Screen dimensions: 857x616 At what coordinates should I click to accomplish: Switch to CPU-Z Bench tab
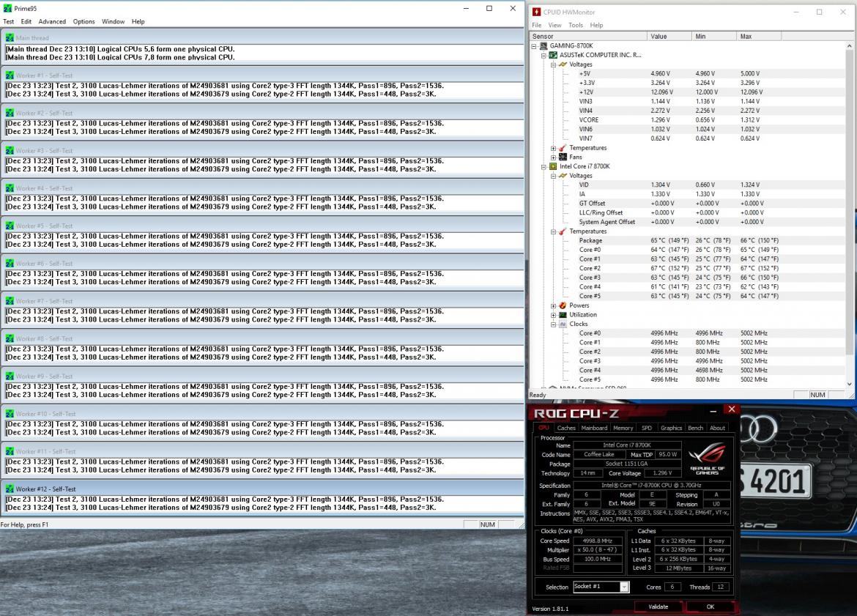[696, 428]
